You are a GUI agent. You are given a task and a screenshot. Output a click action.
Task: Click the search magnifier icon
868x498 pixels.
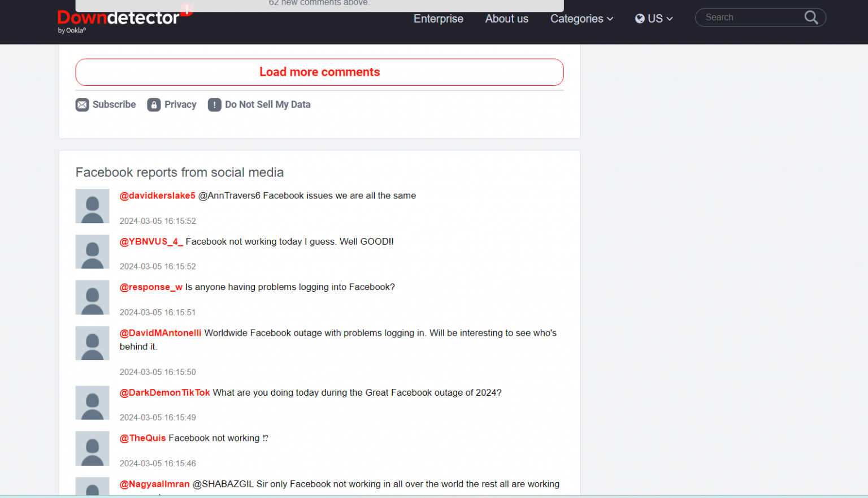[811, 18]
